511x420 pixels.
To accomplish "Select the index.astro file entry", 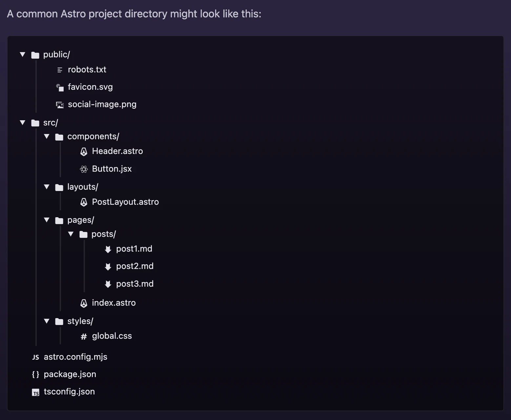I will (x=108, y=303).
